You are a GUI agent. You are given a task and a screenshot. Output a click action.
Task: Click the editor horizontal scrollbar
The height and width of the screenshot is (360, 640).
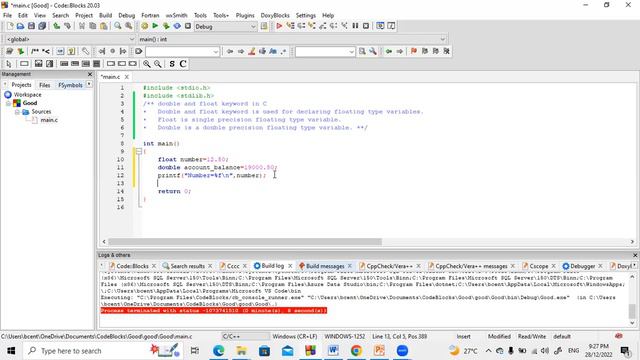tap(245, 242)
